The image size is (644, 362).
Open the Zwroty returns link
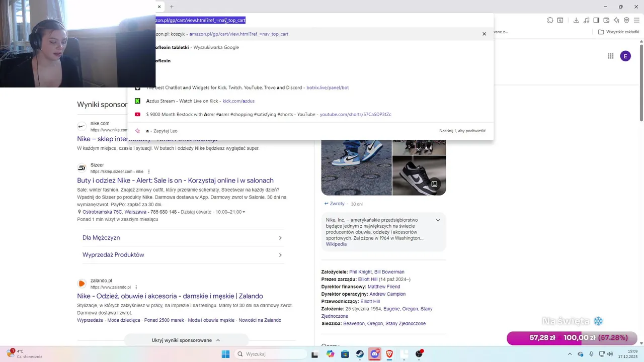click(335, 204)
